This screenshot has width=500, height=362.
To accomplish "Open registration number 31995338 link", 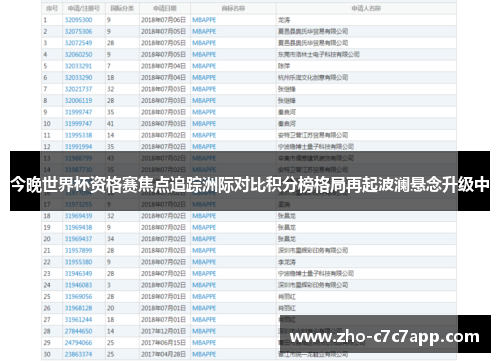I will pos(78,135).
